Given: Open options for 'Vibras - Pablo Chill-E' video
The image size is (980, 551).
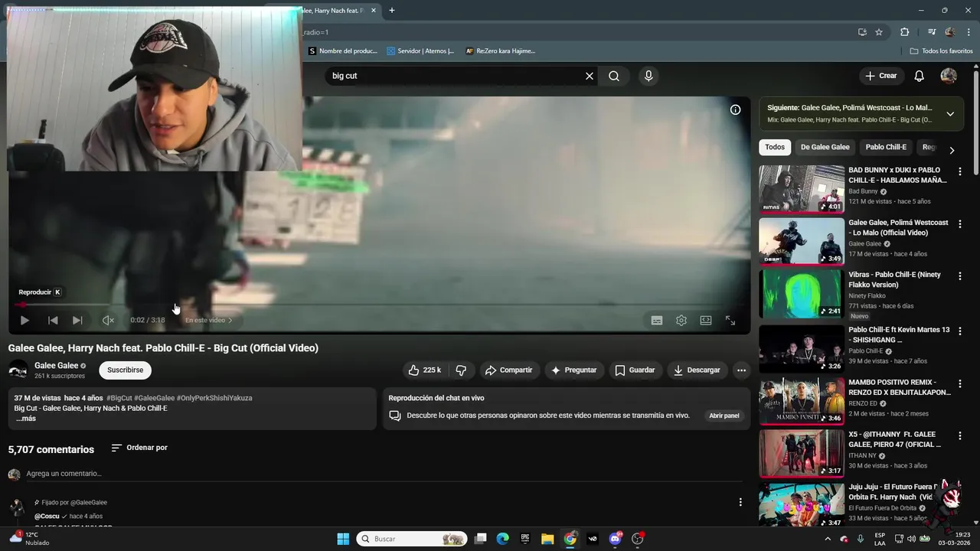Looking at the screenshot, I should point(960,275).
